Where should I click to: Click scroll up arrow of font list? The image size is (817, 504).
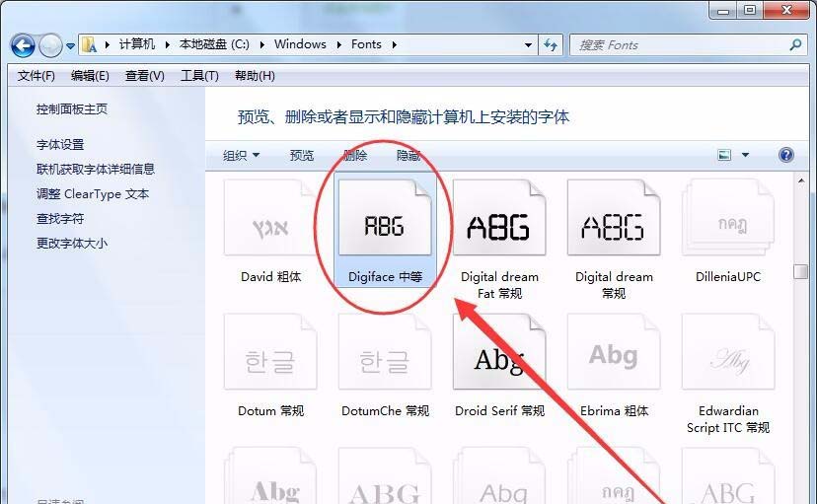pos(801,181)
